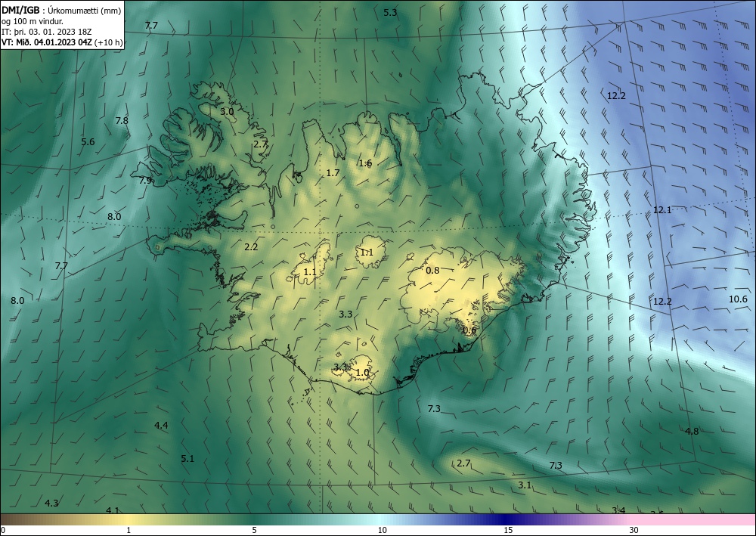Click the 1.0 value on the southern glacier
Viewport: 756px width, 536px height.
362,373
